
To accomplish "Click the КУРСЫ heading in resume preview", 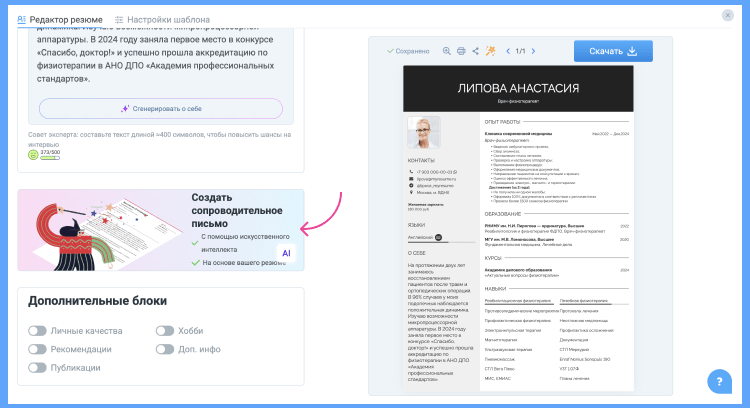I will point(493,258).
